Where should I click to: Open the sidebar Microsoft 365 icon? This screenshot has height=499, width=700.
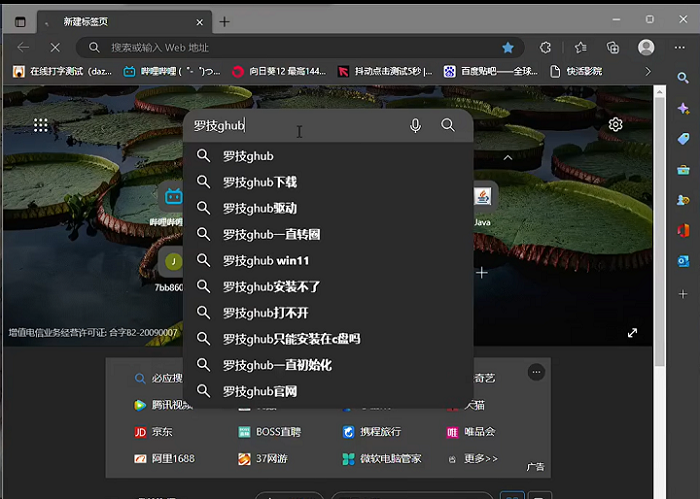coord(683,230)
